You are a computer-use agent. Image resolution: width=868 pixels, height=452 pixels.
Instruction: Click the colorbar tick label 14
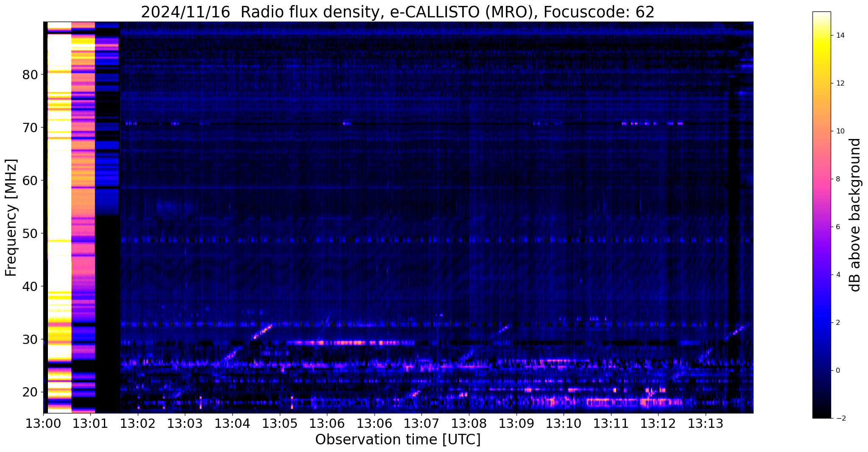point(840,36)
